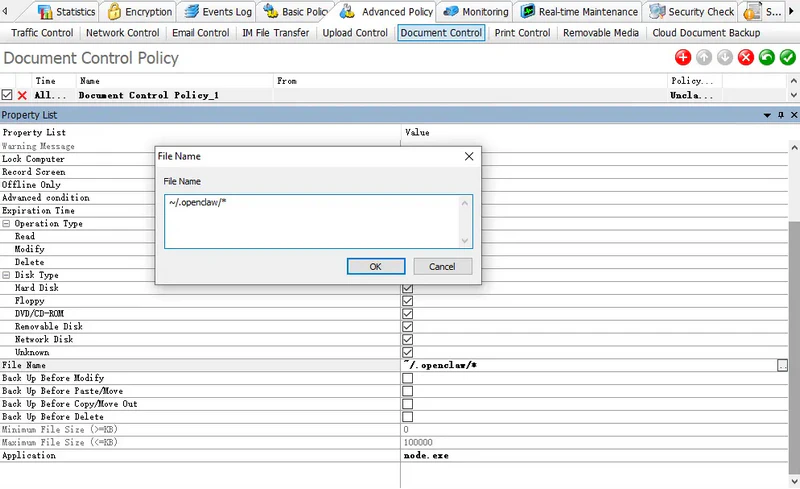800x489 pixels.
Task: Toggle the DVD/CD-ROM checkbox
Action: pos(407,314)
